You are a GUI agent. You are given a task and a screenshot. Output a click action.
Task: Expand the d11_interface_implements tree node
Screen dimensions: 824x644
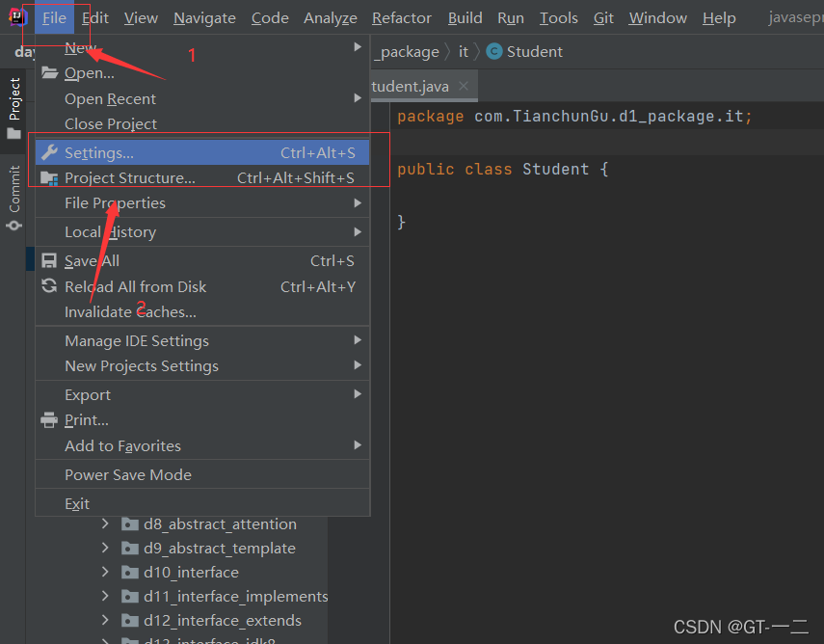click(105, 596)
